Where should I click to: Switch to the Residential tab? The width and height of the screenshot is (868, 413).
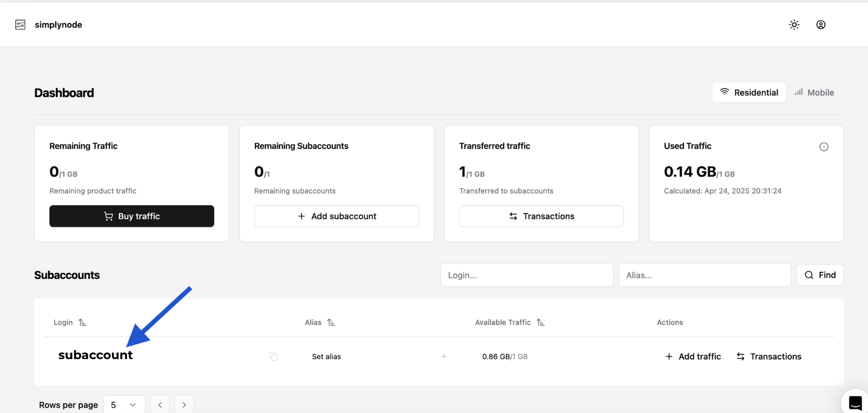click(x=749, y=93)
